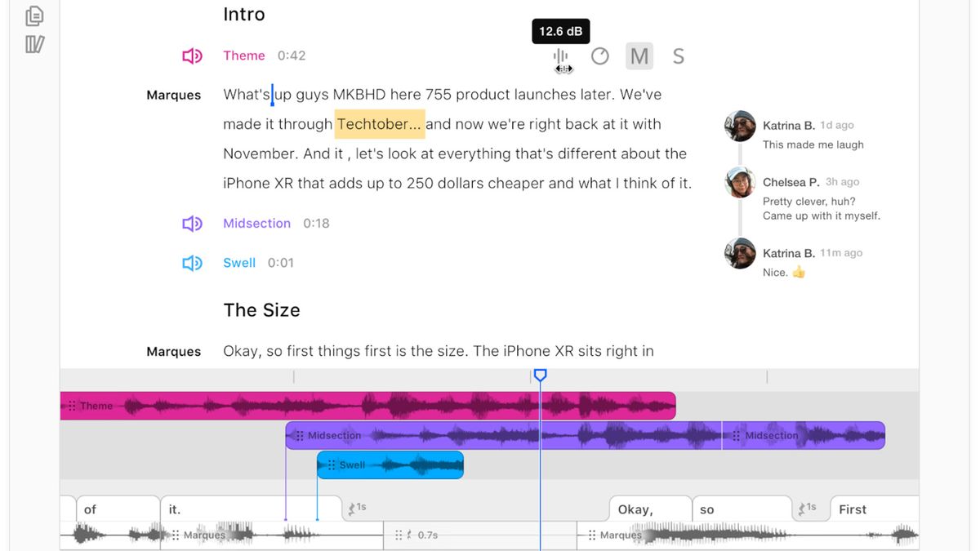The height and width of the screenshot is (551, 980).
Task: Click the speaker icon next to Midsection
Action: point(193,223)
